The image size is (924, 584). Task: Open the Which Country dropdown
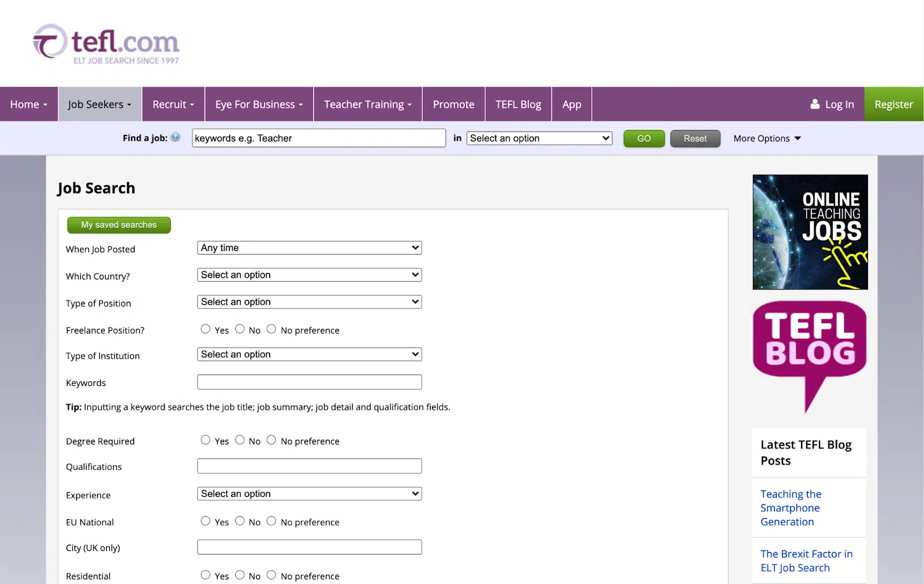coord(310,275)
